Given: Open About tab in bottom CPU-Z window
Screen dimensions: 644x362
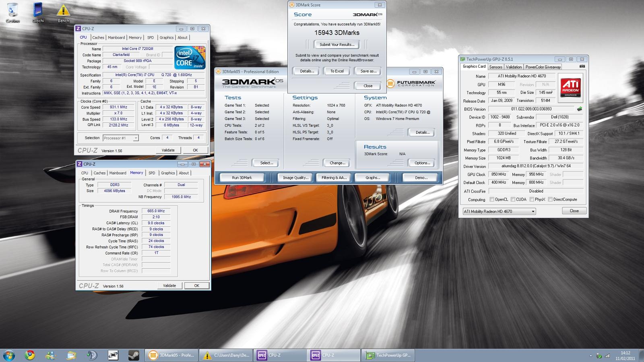Looking at the screenshot, I should [184, 173].
